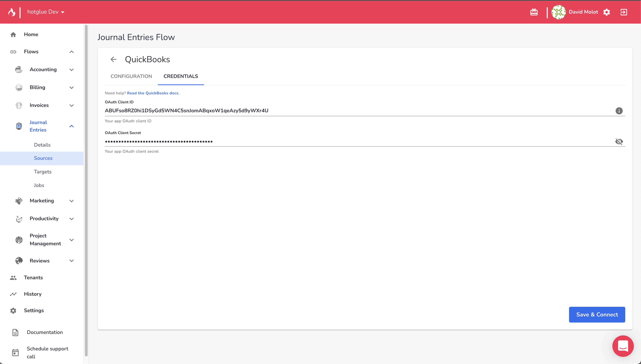Open the hotglue Dev environment dropdown
Screen dimensions: 641x364
point(46,12)
